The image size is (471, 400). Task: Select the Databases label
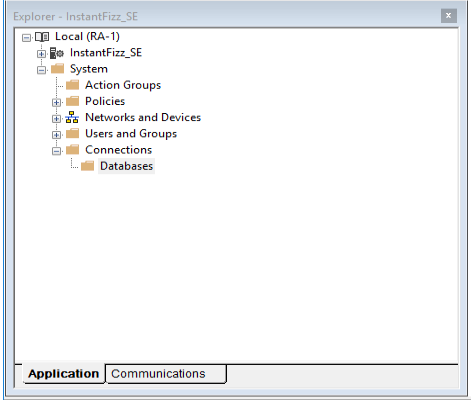(x=127, y=166)
